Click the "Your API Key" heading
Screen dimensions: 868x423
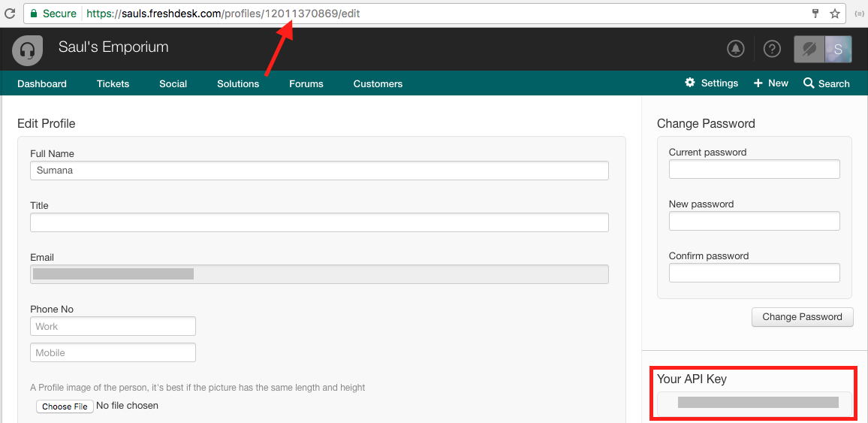(x=692, y=379)
